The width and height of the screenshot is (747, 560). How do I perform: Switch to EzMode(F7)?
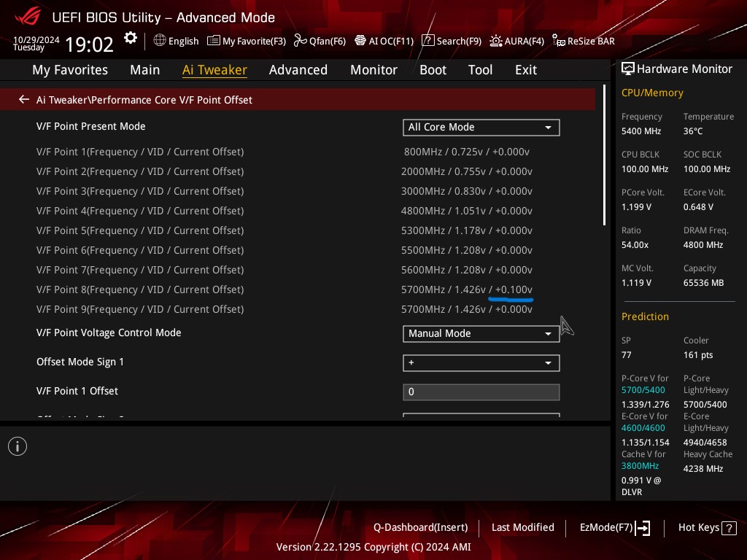click(614, 527)
